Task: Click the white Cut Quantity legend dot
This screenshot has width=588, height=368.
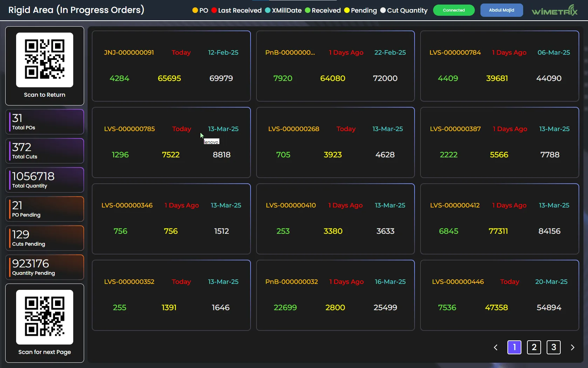Action: pyautogui.click(x=383, y=11)
